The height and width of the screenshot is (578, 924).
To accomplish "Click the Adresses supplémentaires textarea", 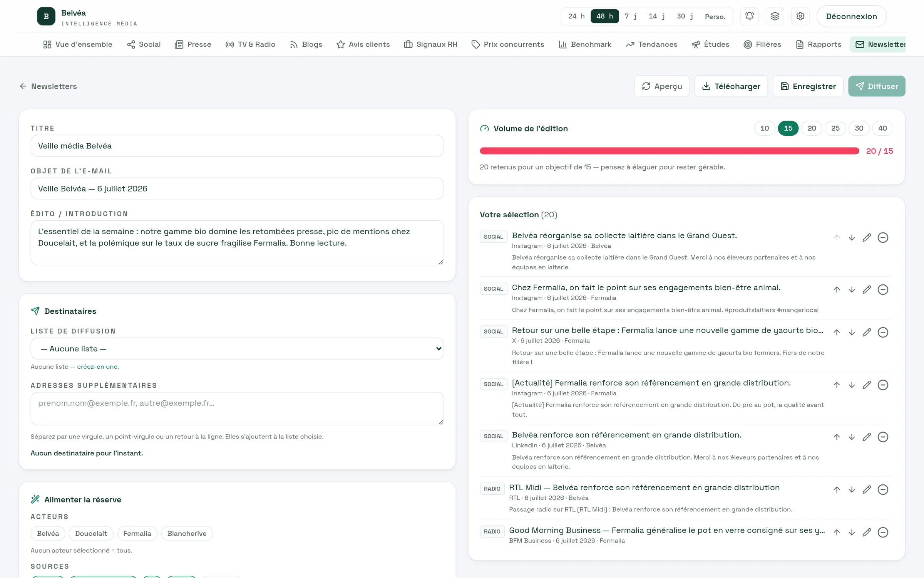I will pos(237,409).
